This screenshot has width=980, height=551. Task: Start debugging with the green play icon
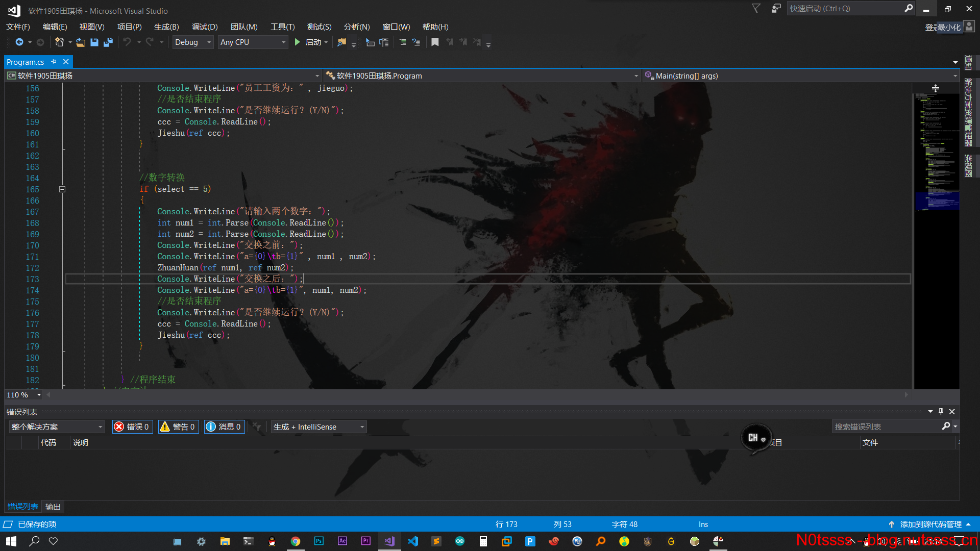point(298,42)
